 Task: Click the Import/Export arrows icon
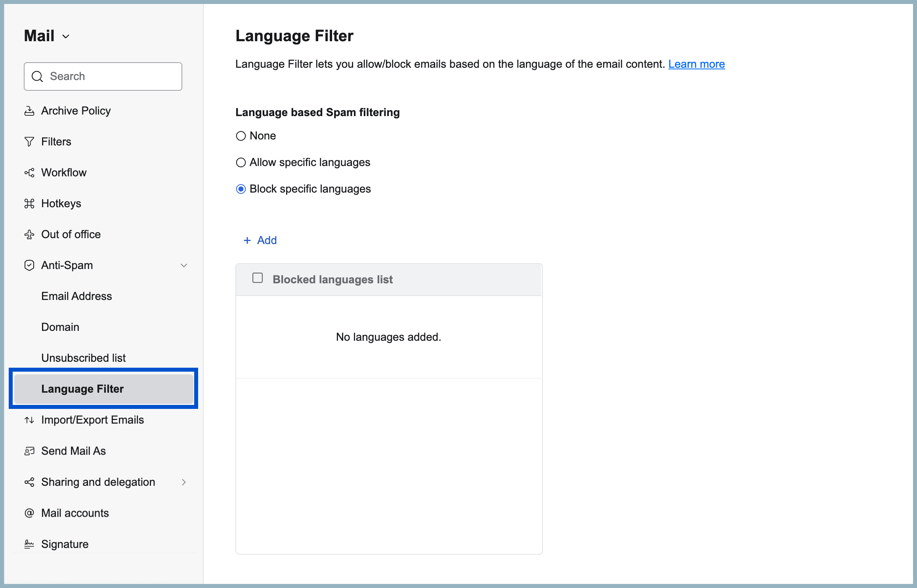[29, 420]
